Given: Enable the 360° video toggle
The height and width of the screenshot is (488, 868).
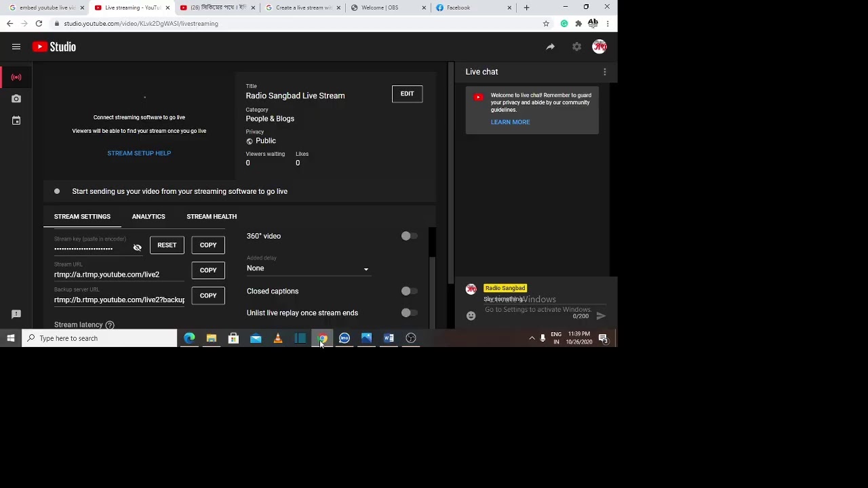Looking at the screenshot, I should pyautogui.click(x=409, y=236).
